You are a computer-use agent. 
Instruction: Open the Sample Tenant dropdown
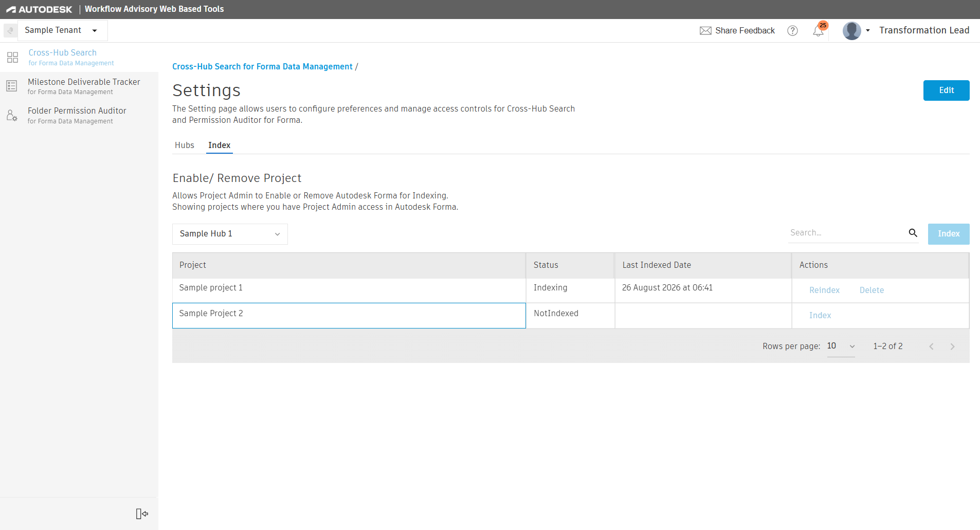[62, 30]
